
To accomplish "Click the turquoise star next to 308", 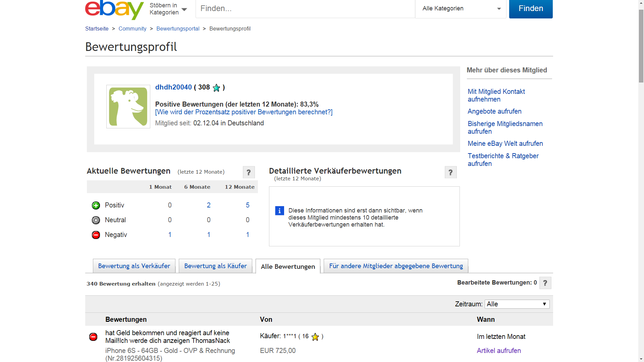I will 216,88.
